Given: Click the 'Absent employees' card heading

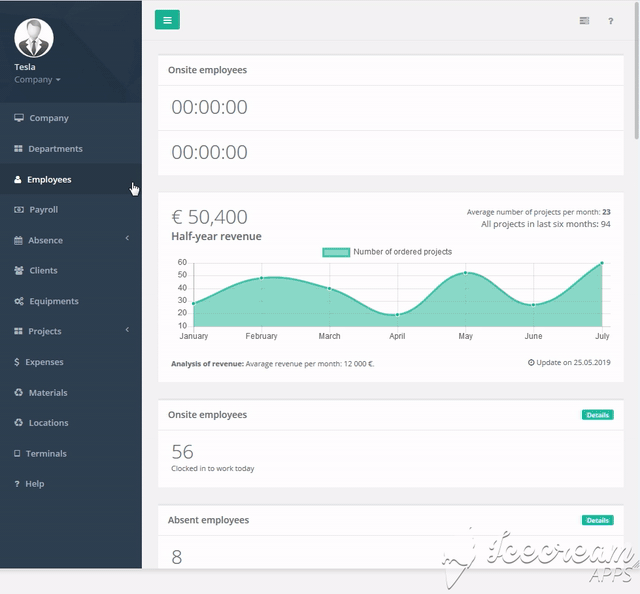Looking at the screenshot, I should (209, 520).
